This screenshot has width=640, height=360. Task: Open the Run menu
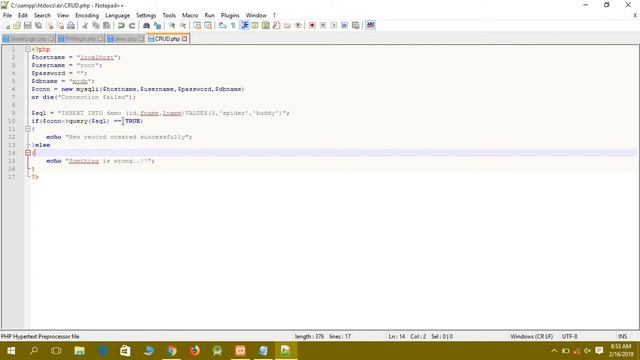[x=209, y=15]
